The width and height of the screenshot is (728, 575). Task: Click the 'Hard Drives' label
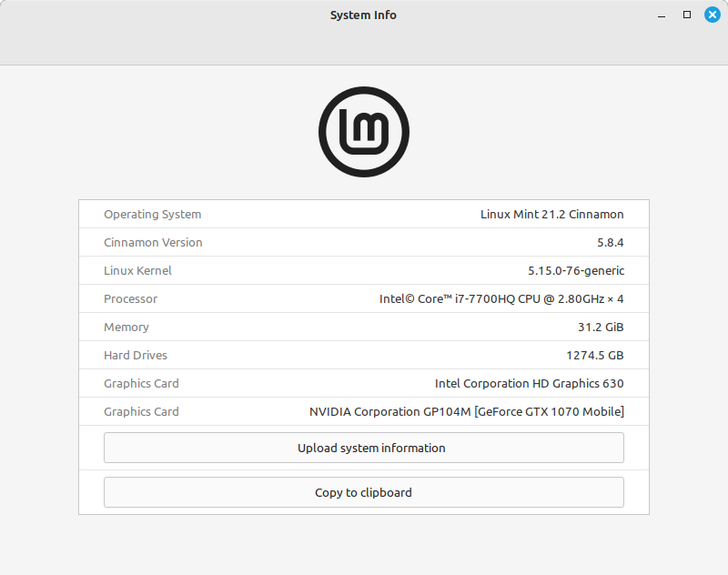[135, 356]
